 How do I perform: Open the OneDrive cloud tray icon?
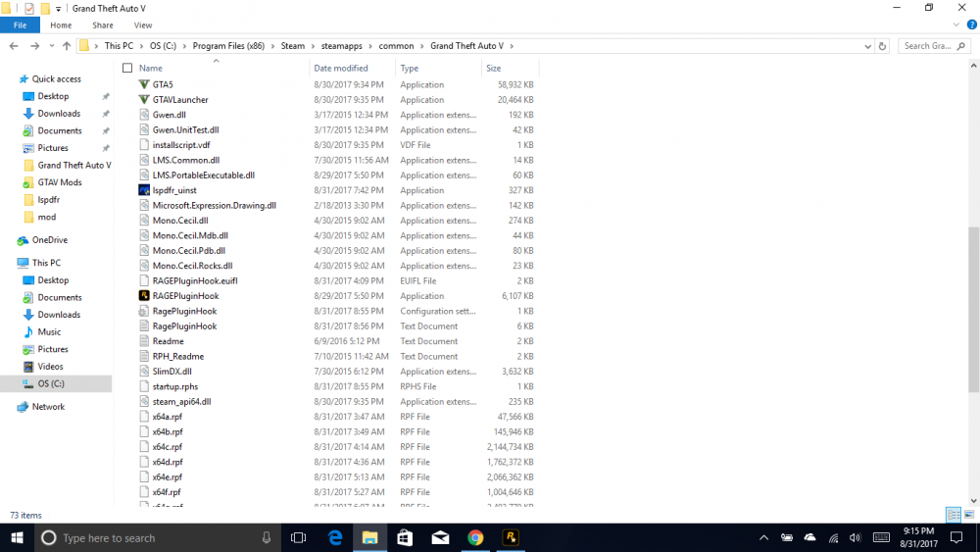(x=810, y=537)
